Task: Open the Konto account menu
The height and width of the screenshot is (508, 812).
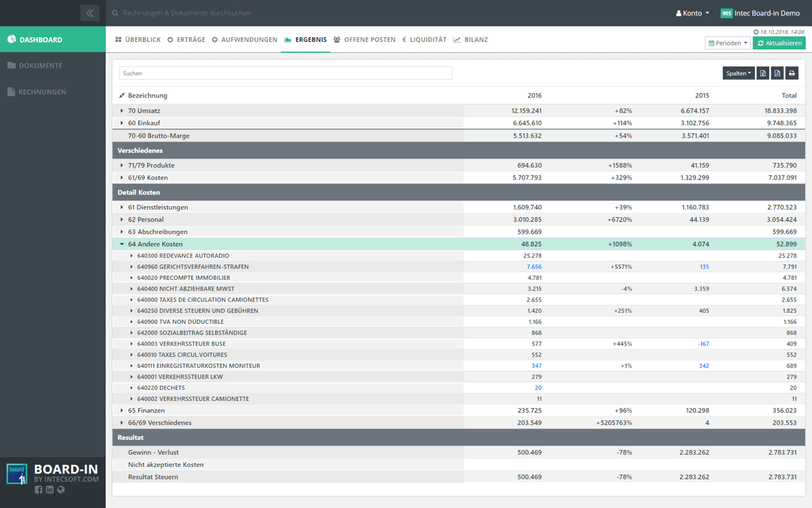Action: point(692,13)
